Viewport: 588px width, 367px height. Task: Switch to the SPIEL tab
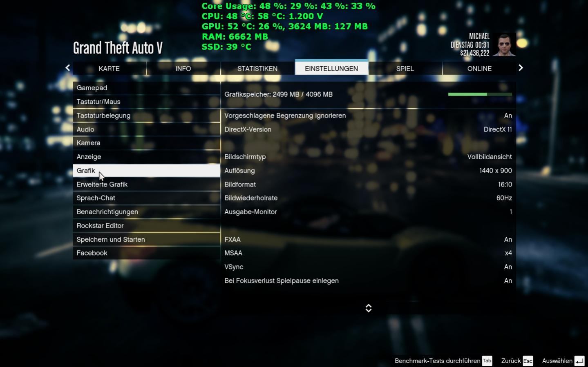coord(405,68)
